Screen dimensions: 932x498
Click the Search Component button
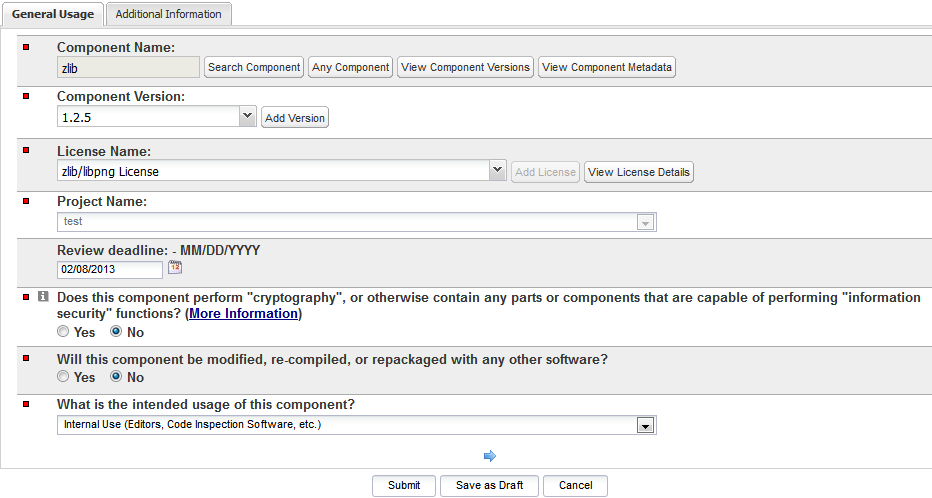[x=254, y=67]
